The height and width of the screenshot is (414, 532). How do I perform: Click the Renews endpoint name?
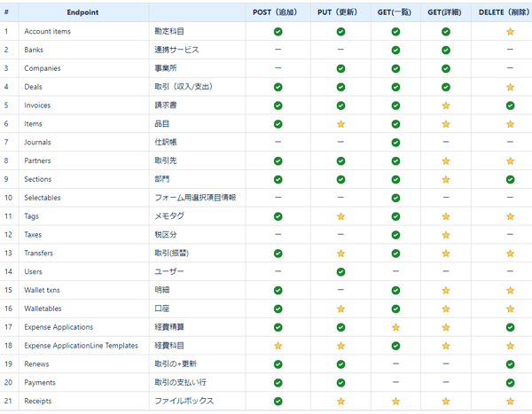tap(36, 364)
